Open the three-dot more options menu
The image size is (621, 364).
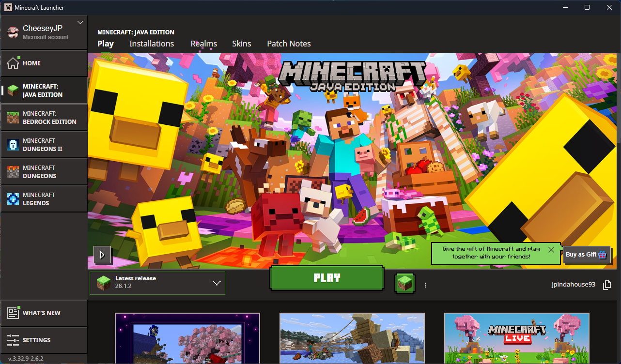[425, 285]
